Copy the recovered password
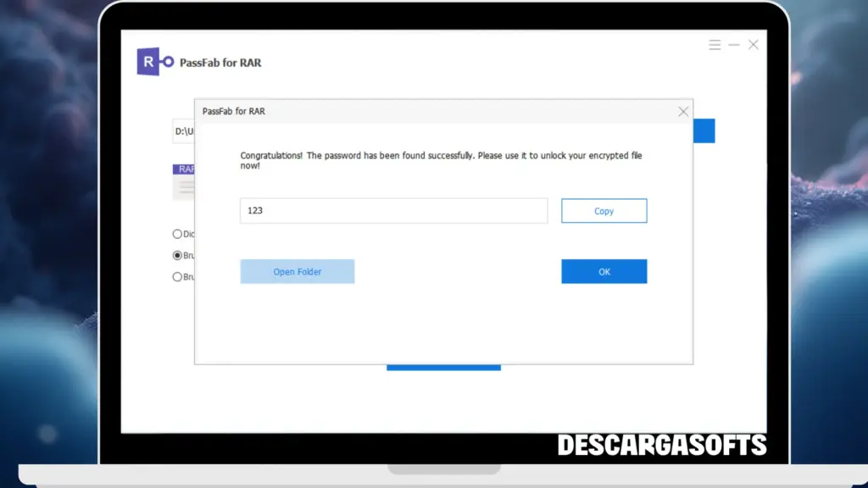This screenshot has height=488, width=868. [604, 211]
